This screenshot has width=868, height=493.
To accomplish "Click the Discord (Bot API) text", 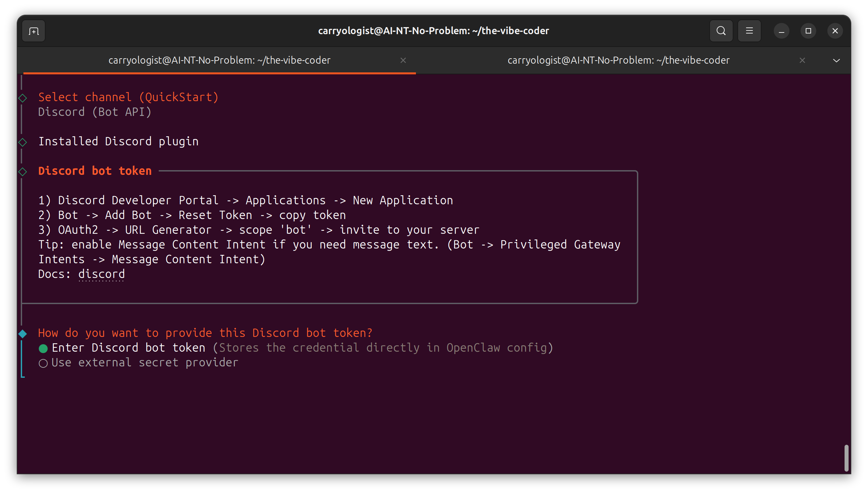I will click(x=95, y=112).
